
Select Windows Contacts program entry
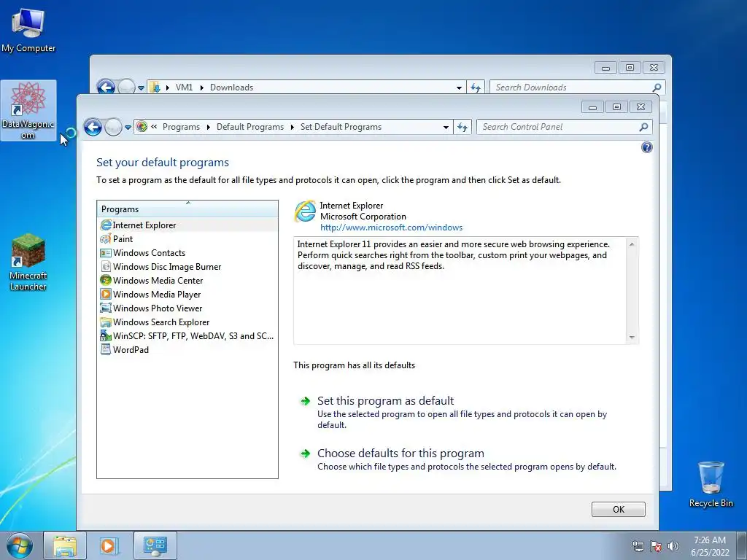click(187, 252)
